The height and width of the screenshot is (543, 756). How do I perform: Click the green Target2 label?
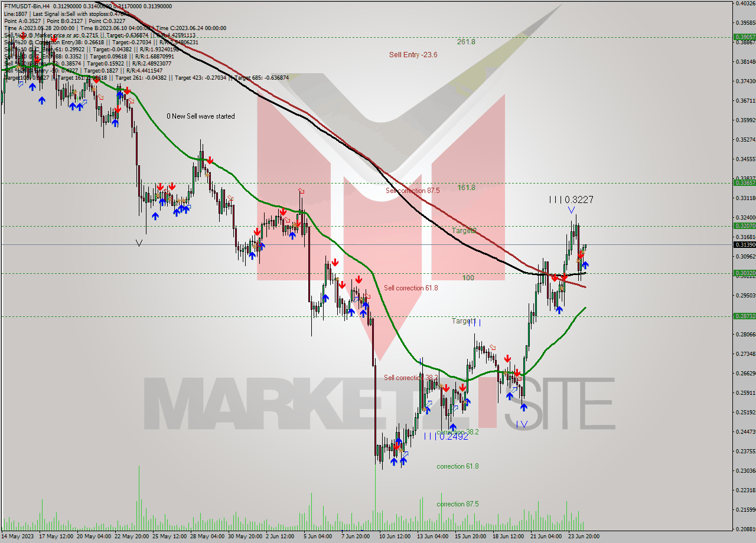(x=464, y=230)
